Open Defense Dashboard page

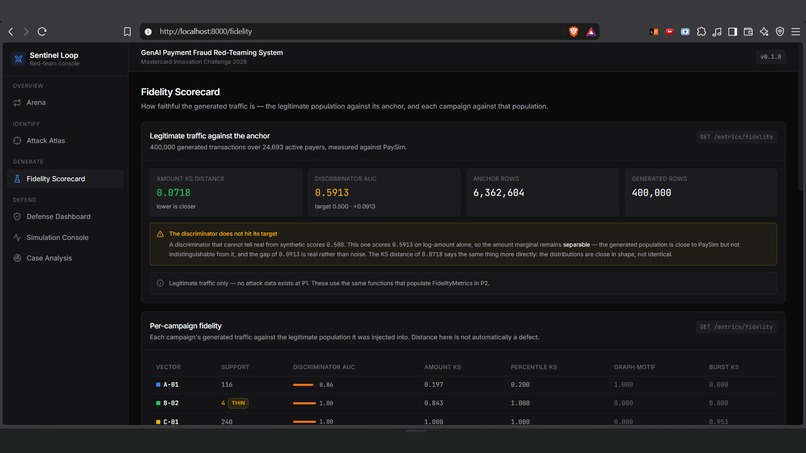pyautogui.click(x=65, y=216)
